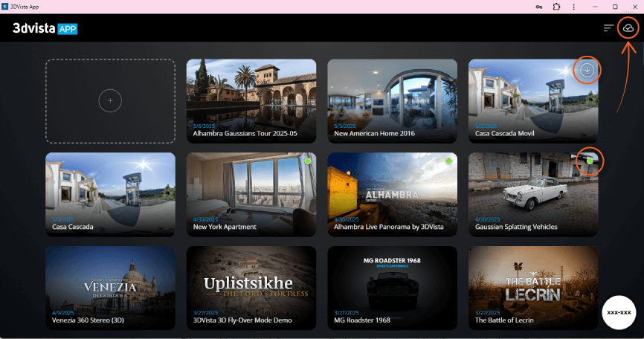Click the 3dvista APP logo
Image resolution: width=644 pixels, height=339 pixels.
[45, 28]
